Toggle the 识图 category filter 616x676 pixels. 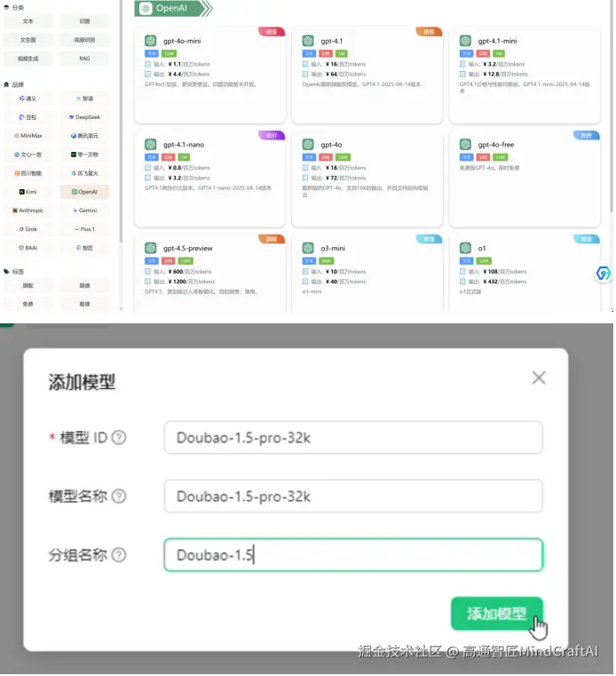tap(84, 21)
